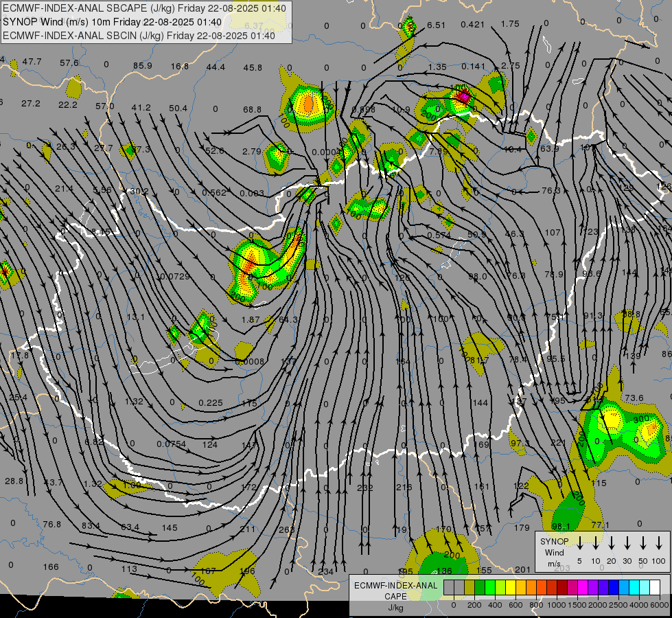Pick the dark red swatch at 1000
The image size is (672, 618).
562,588
